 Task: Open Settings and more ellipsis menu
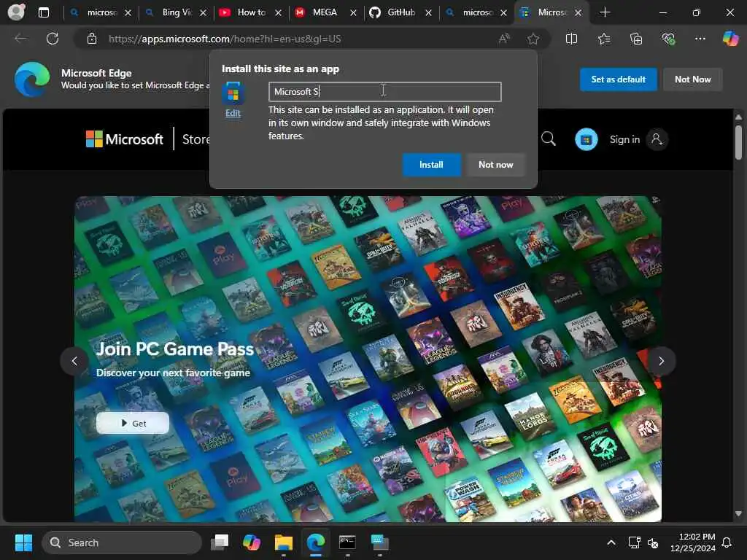tap(700, 39)
